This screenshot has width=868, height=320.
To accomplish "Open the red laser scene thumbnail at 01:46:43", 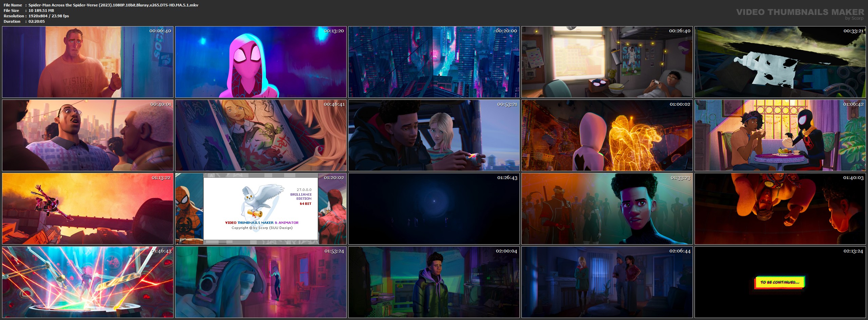I will (x=88, y=282).
